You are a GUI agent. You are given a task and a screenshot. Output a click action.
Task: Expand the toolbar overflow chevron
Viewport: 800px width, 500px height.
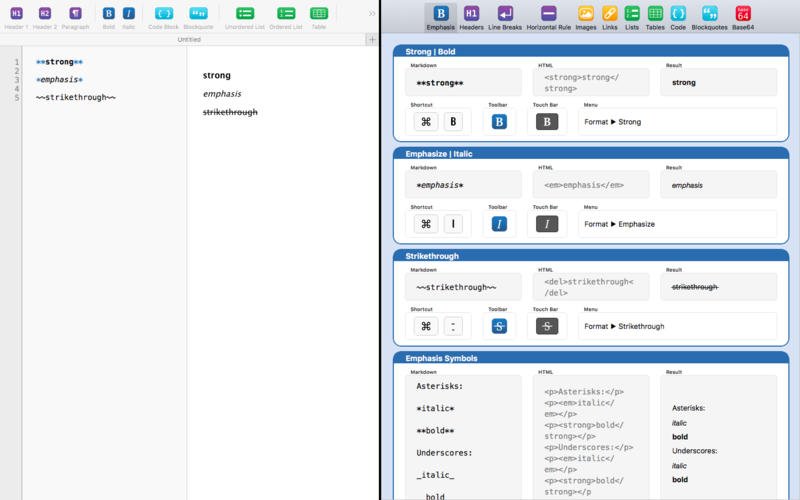[372, 14]
